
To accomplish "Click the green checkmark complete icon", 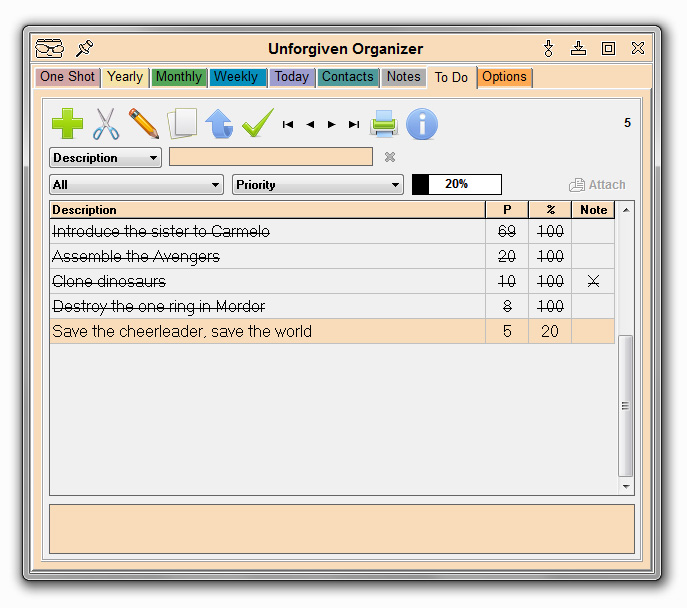I will (x=258, y=123).
